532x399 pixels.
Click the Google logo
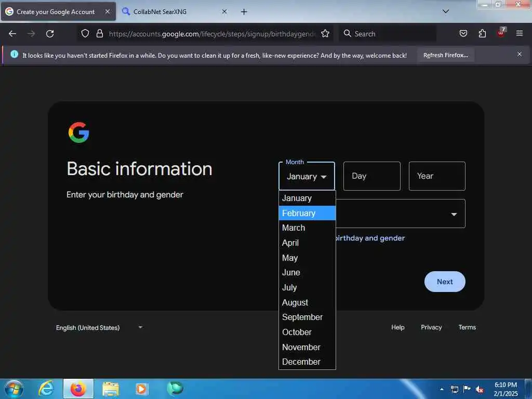point(79,132)
